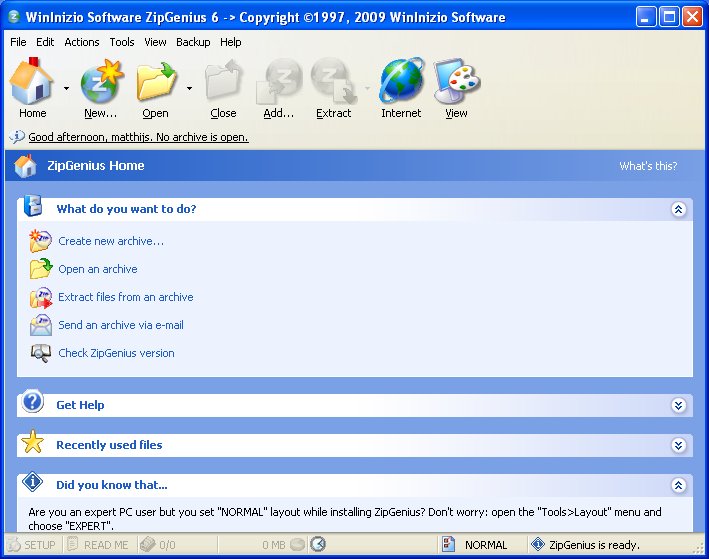Expand the Recently used files section

pos(678,445)
